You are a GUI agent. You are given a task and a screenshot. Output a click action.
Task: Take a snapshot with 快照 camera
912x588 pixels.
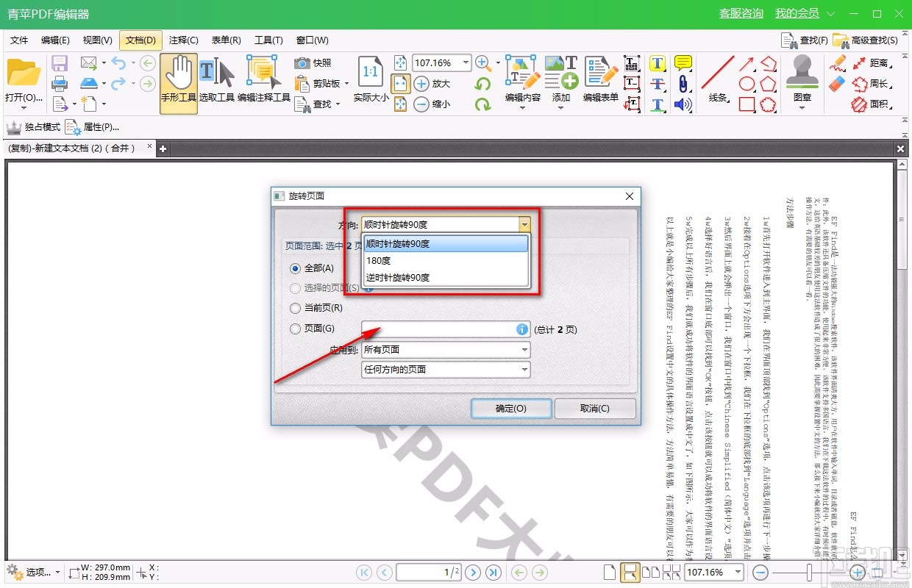(x=313, y=63)
